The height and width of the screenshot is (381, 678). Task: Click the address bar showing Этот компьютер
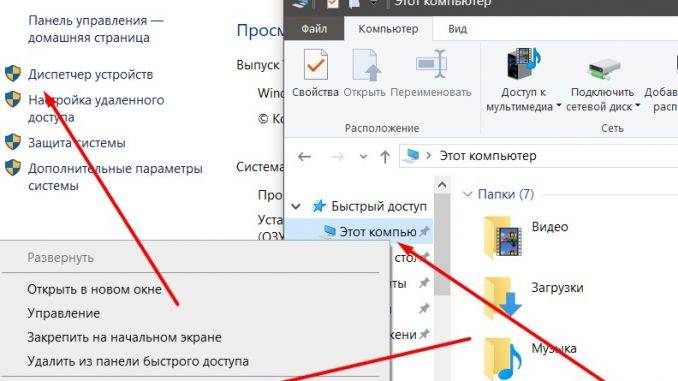click(x=538, y=156)
